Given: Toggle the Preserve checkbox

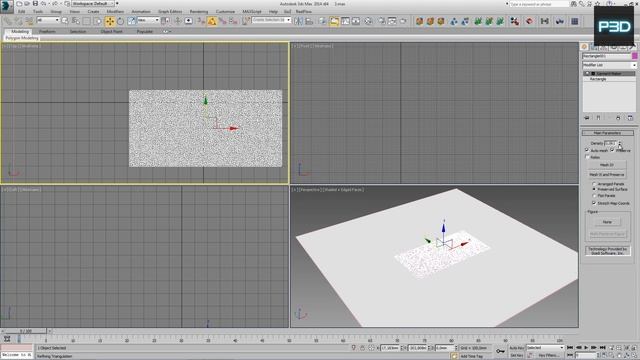Looking at the screenshot, I should pos(612,150).
